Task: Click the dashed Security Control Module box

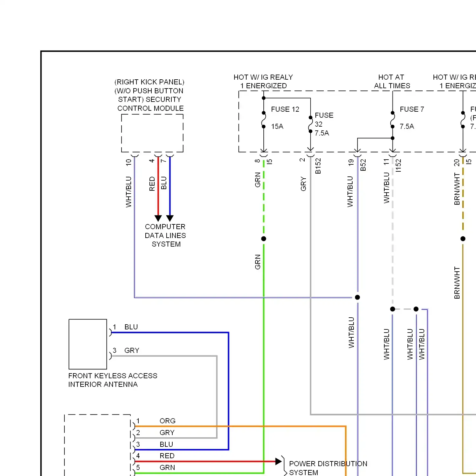Action: (x=152, y=133)
